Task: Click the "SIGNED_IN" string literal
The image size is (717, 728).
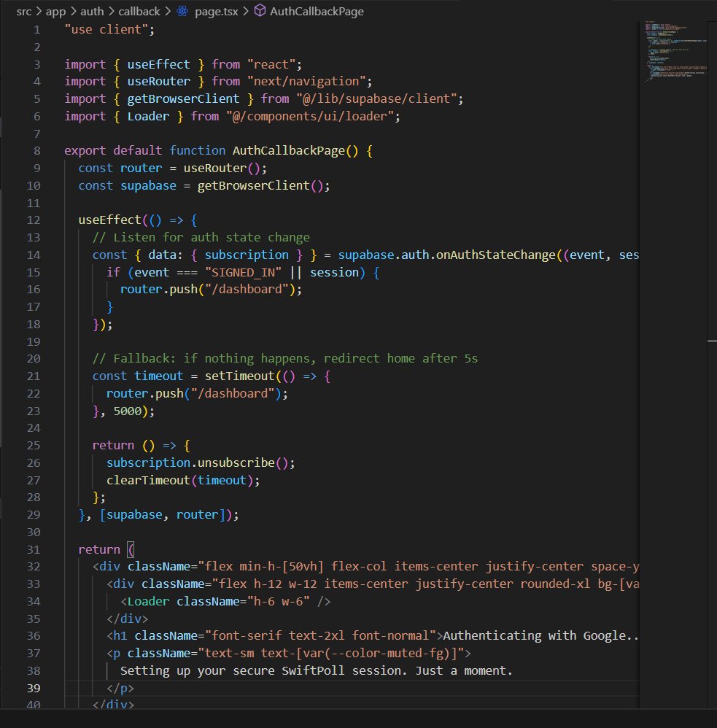Action: [x=244, y=273]
